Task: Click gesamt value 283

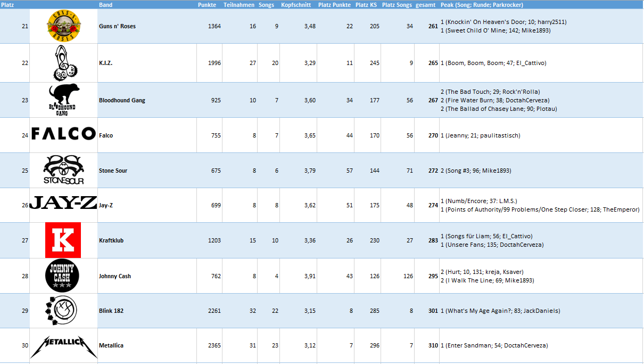Action: click(x=433, y=240)
